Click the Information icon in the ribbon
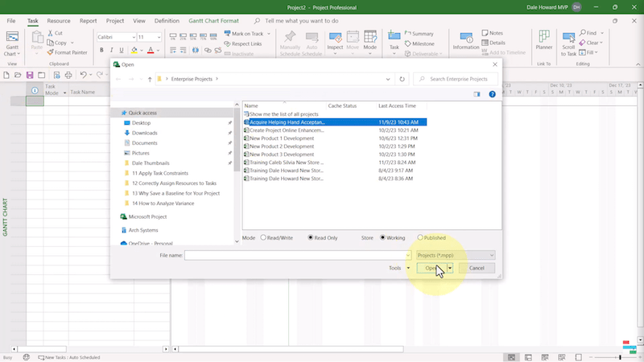Viewport: 644px width, 362px height. point(466,37)
